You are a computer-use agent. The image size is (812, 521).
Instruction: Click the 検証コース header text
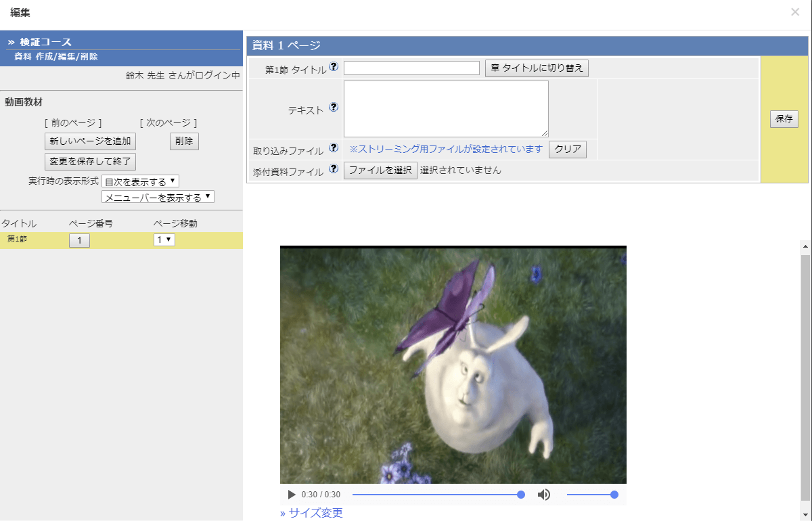pos(45,42)
